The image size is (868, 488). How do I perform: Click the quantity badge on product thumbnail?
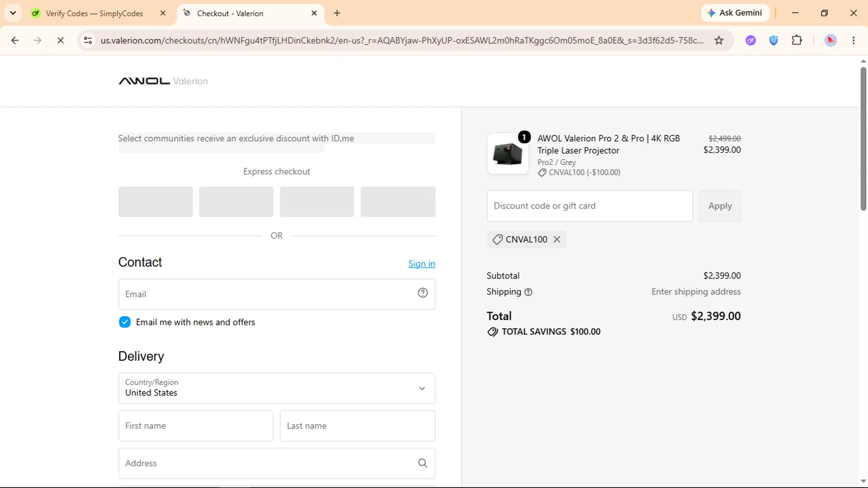pos(524,137)
